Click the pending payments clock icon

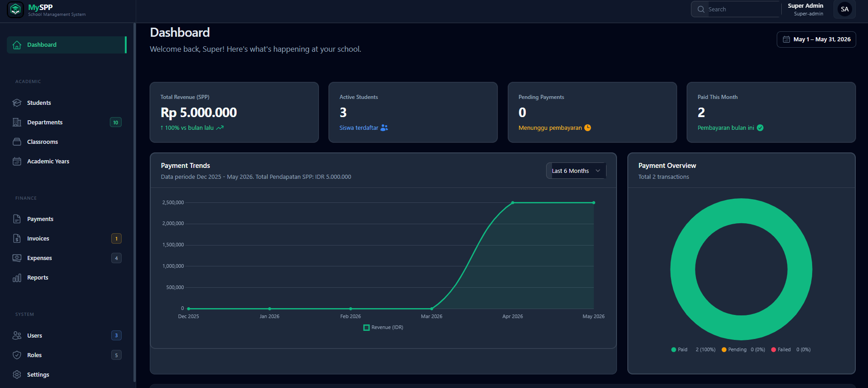(x=587, y=128)
